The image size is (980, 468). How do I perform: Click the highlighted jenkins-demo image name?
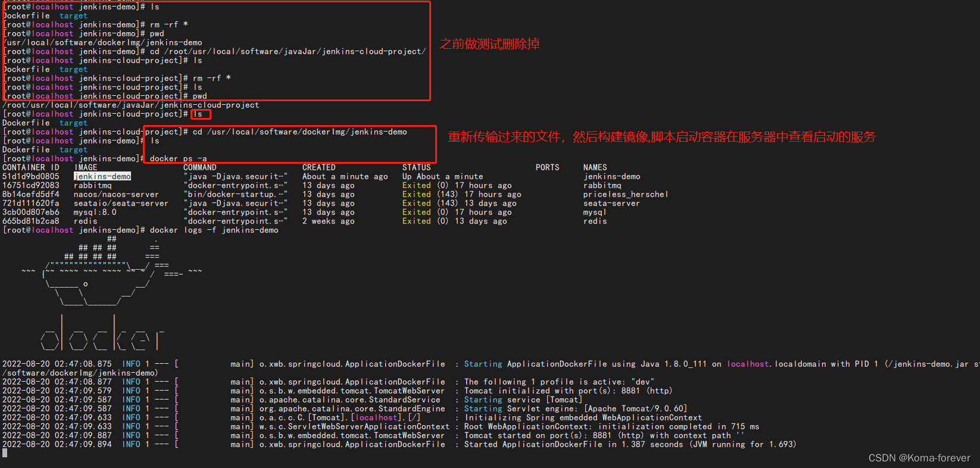102,176
